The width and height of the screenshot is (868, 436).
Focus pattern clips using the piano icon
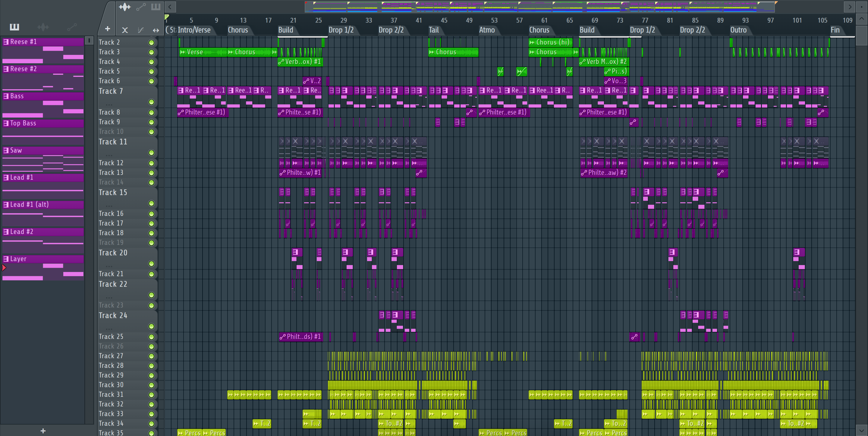(156, 7)
